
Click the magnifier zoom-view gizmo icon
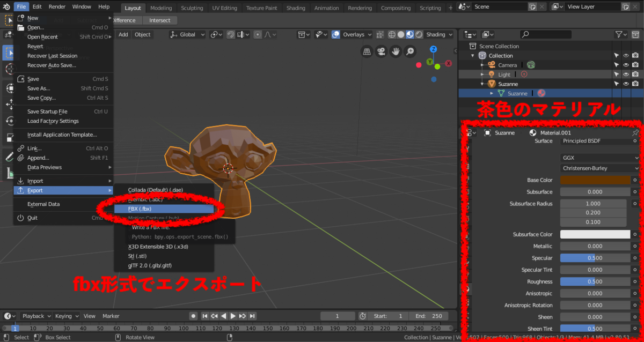coord(410,51)
